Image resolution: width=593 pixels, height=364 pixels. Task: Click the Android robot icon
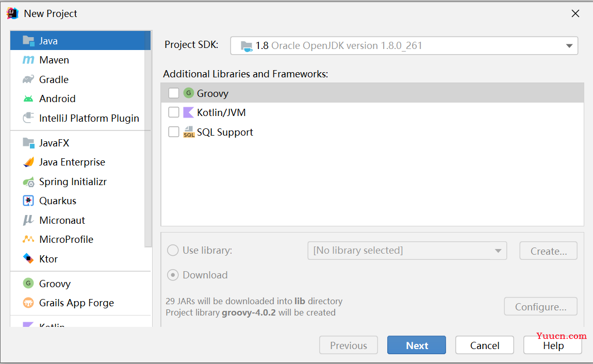point(28,98)
